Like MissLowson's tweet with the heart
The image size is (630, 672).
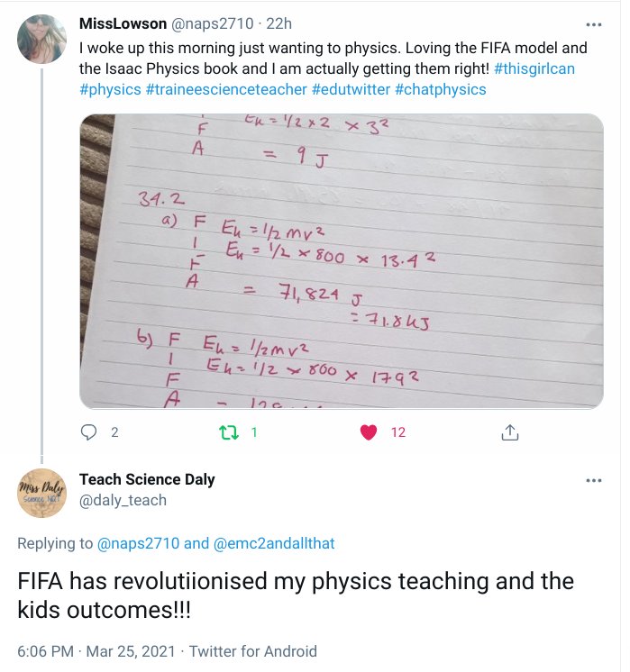click(x=368, y=432)
